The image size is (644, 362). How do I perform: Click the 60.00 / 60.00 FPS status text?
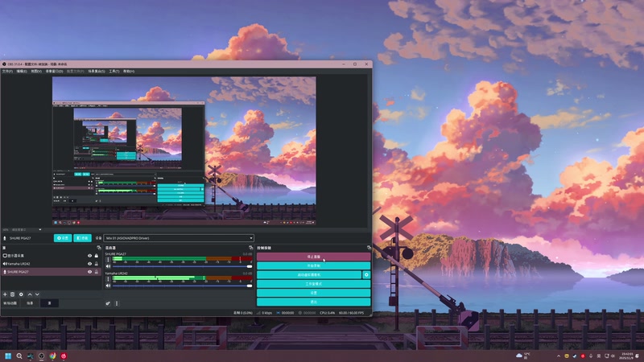351,313
